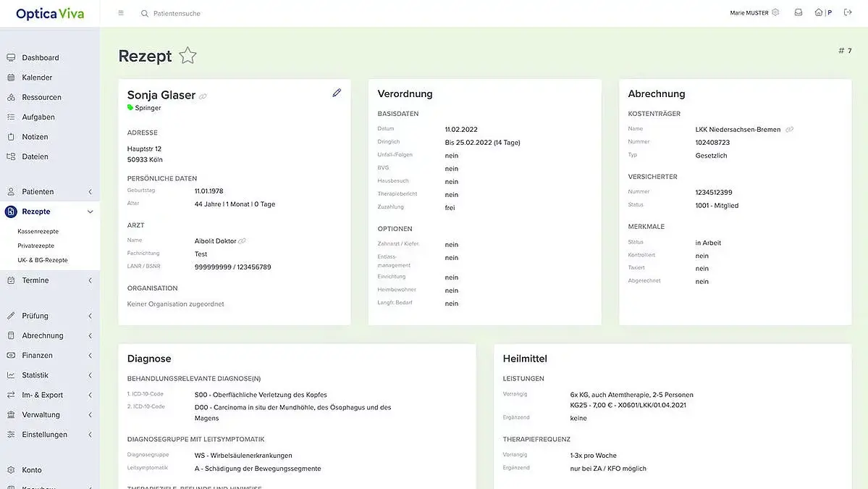Log out using the exit icon

pyautogui.click(x=848, y=12)
